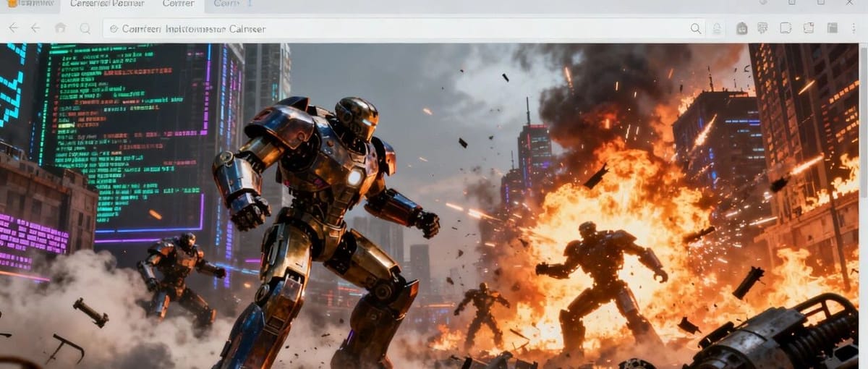Click the leftmost back arrow in navigation bar
Viewport: 868px width, 369px height.
pos(12,28)
